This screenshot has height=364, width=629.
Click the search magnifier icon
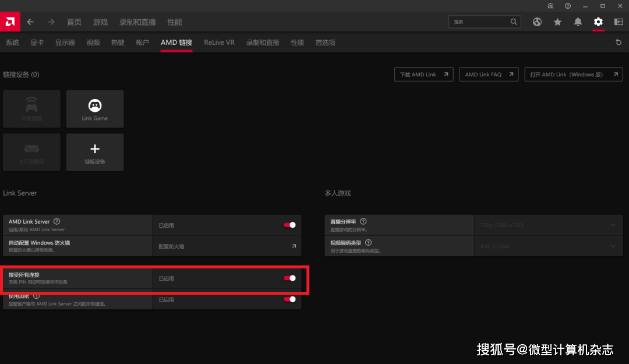[514, 22]
